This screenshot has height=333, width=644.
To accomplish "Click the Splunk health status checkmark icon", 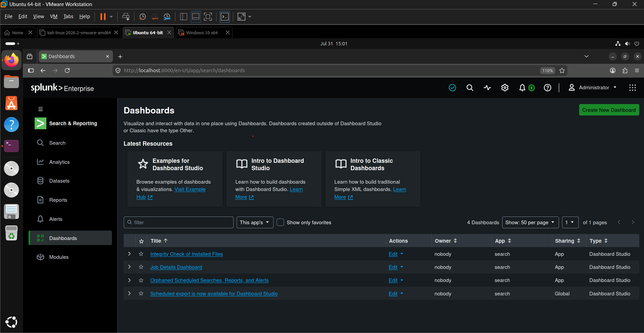I will click(x=452, y=88).
